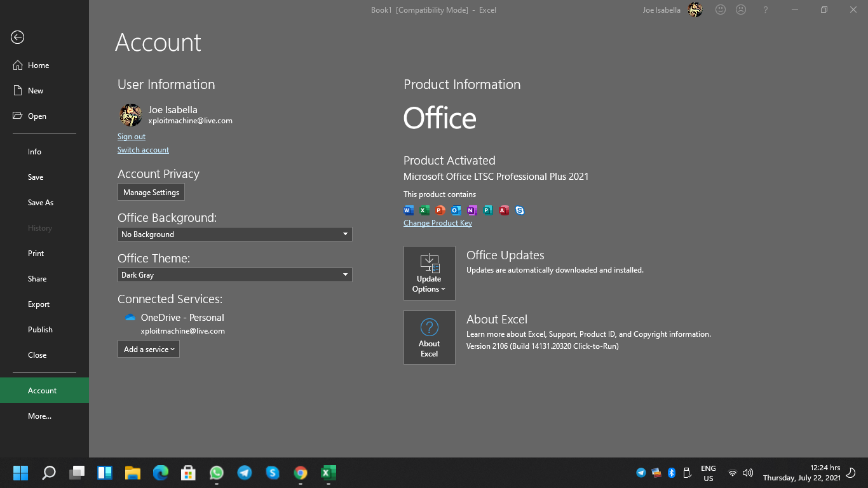Open More... options in the sidebar
Viewport: 868px width, 488px height.
[x=44, y=416]
